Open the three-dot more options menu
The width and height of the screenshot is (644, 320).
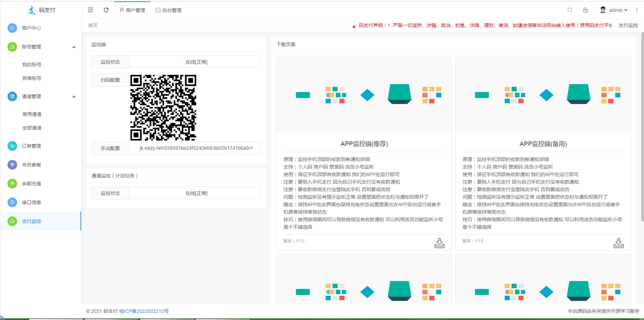(637, 10)
